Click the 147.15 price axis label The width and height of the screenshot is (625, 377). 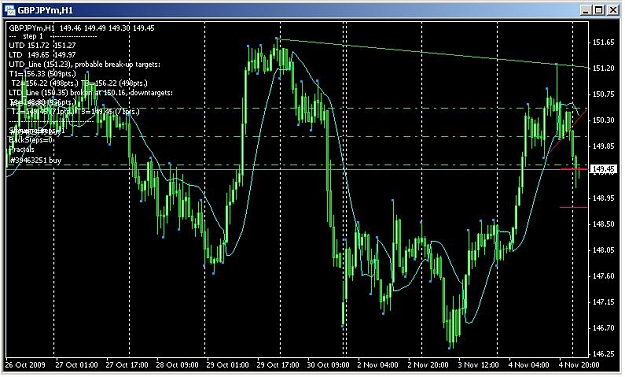603,302
